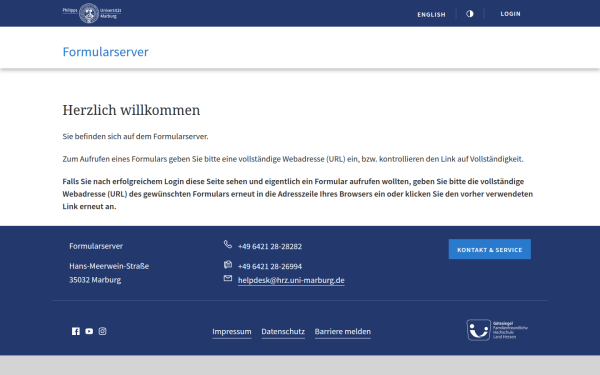Image resolution: width=600 pixels, height=375 pixels.
Task: Click the 35032 Marburg address line
Action: 95,280
